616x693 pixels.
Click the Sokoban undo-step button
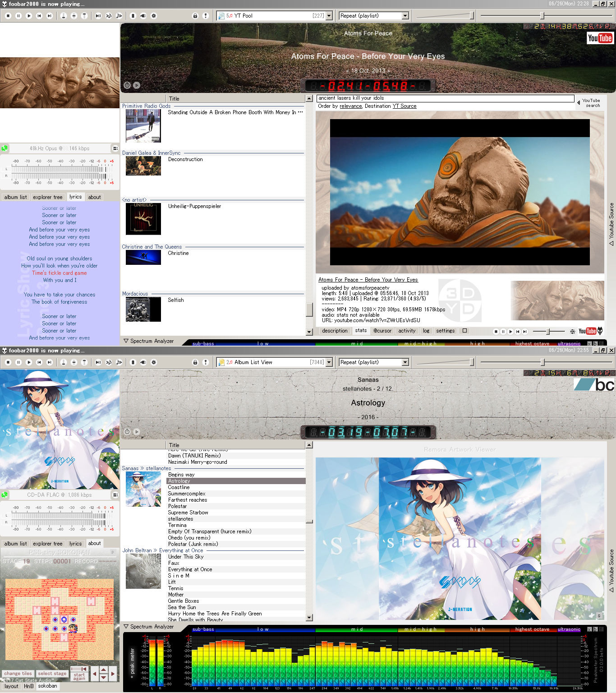(x=79, y=669)
